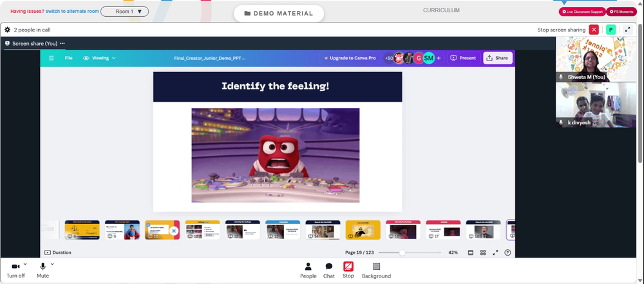Click the +50 collaborators badge
This screenshot has width=644, height=284.
388,58
